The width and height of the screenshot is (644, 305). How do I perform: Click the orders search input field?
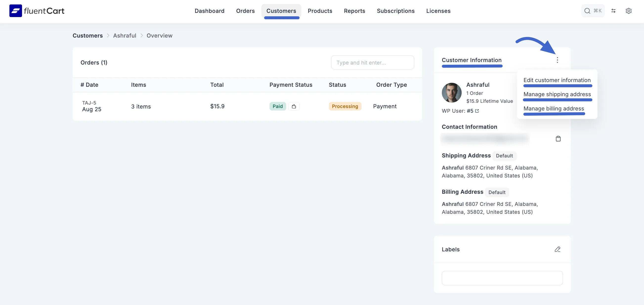click(372, 62)
